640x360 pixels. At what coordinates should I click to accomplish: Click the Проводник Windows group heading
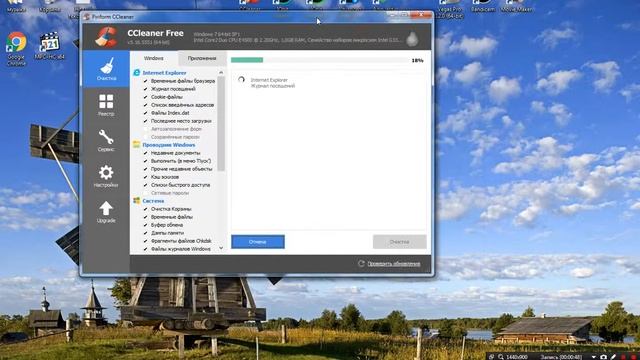[169, 145]
